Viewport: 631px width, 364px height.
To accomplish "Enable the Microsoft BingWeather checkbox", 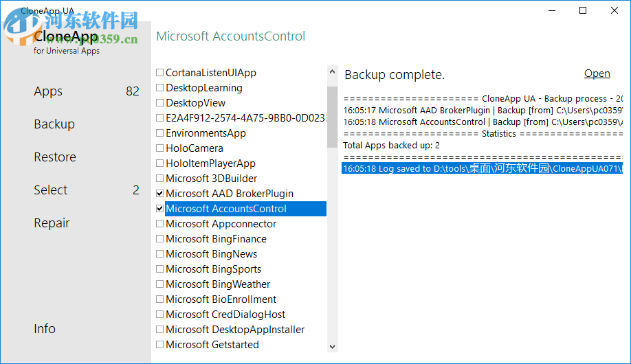I will click(160, 284).
